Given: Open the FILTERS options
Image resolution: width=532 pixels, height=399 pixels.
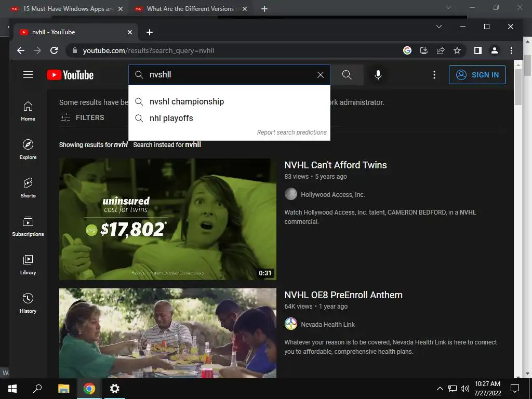Looking at the screenshot, I should click(x=83, y=117).
